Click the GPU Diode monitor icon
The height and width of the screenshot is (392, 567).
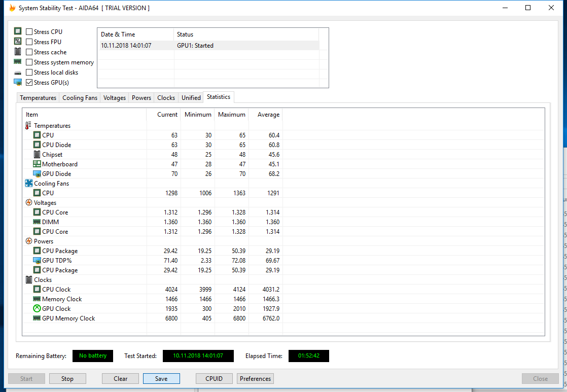[37, 173]
